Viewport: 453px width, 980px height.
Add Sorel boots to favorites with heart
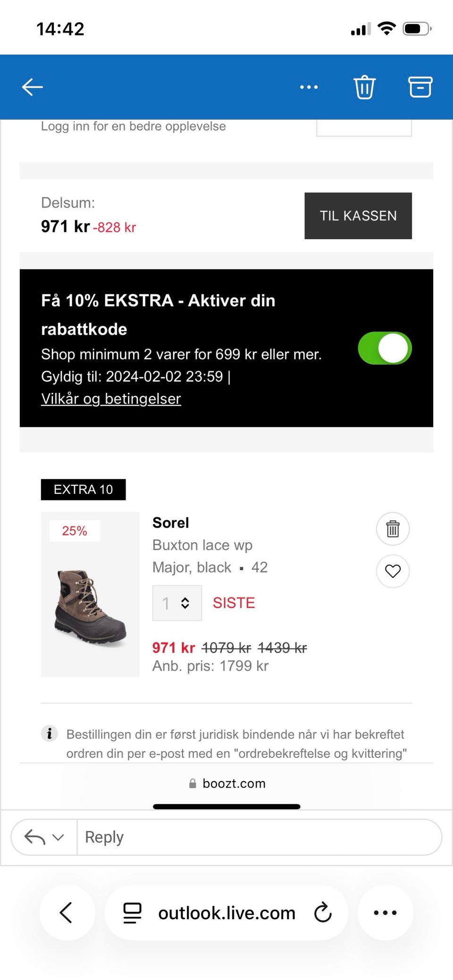coord(393,571)
